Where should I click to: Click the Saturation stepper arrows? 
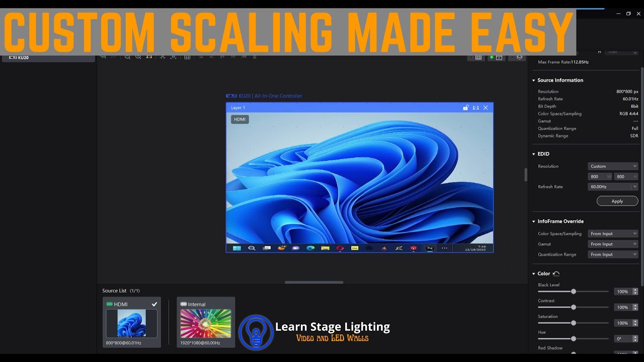[x=635, y=323]
